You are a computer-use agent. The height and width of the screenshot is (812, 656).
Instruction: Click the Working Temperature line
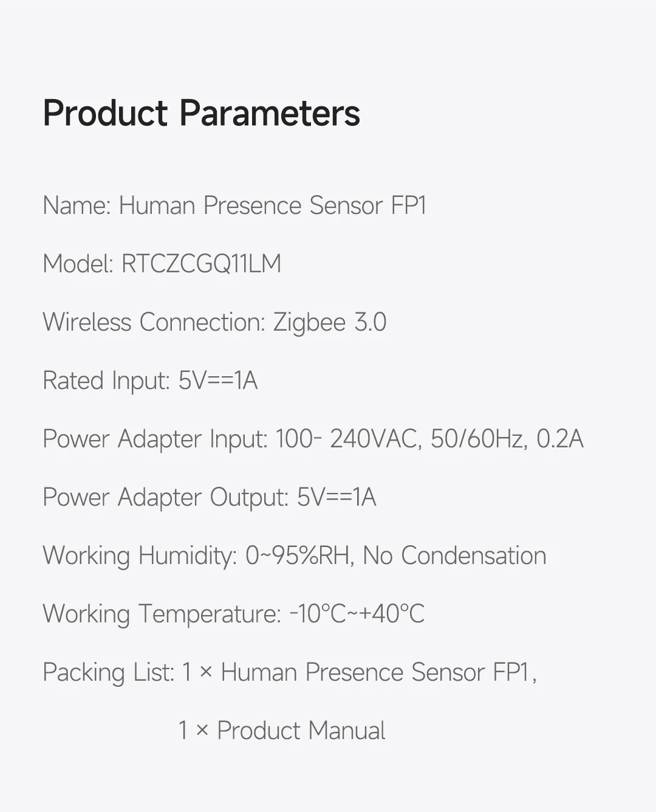click(233, 614)
